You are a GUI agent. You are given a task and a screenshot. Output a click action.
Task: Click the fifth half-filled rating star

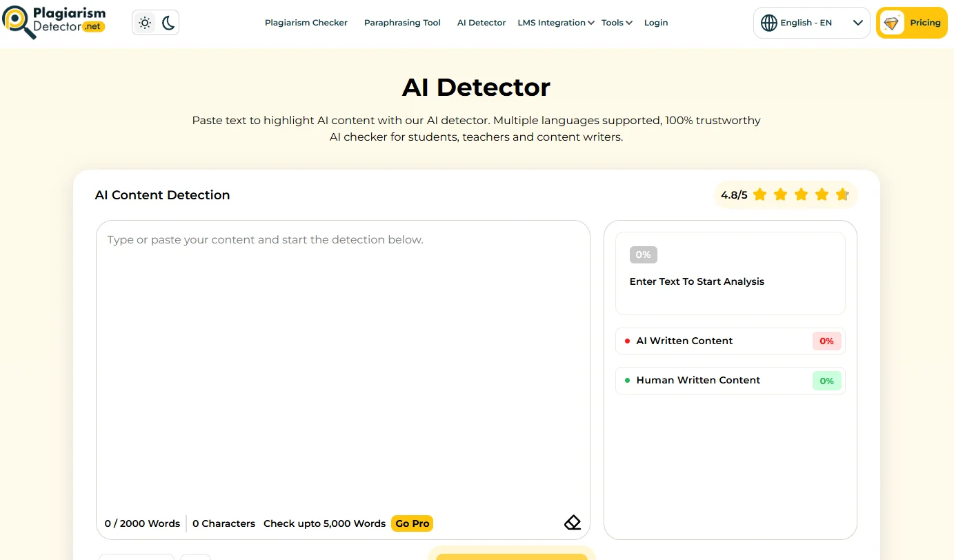tap(842, 194)
